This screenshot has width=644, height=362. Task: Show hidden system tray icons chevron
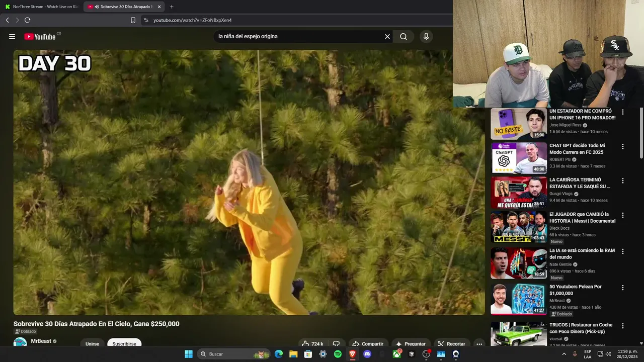(x=564, y=354)
